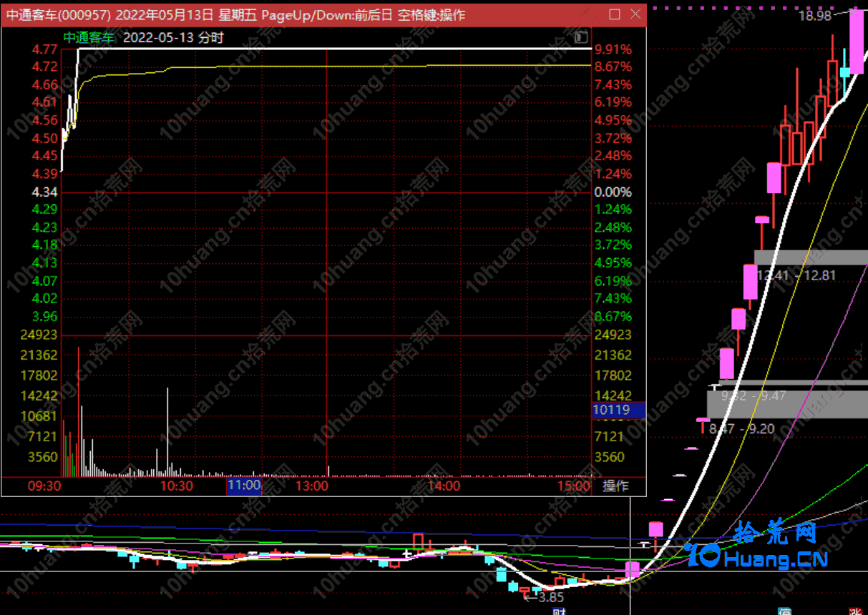Click the 15:00 time axis label
The image size is (868, 615).
(x=575, y=486)
